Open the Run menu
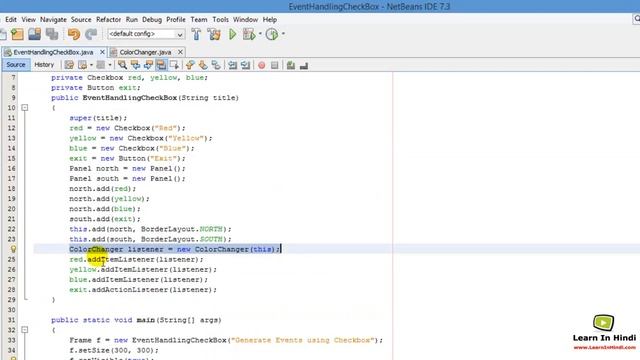Viewport: 640px width, 360px height. 131,20
